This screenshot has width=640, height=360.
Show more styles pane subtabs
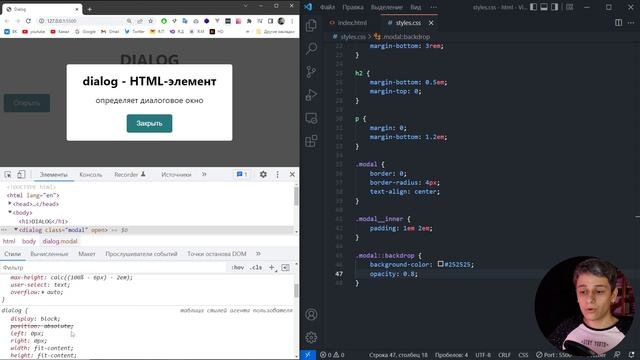(258, 253)
